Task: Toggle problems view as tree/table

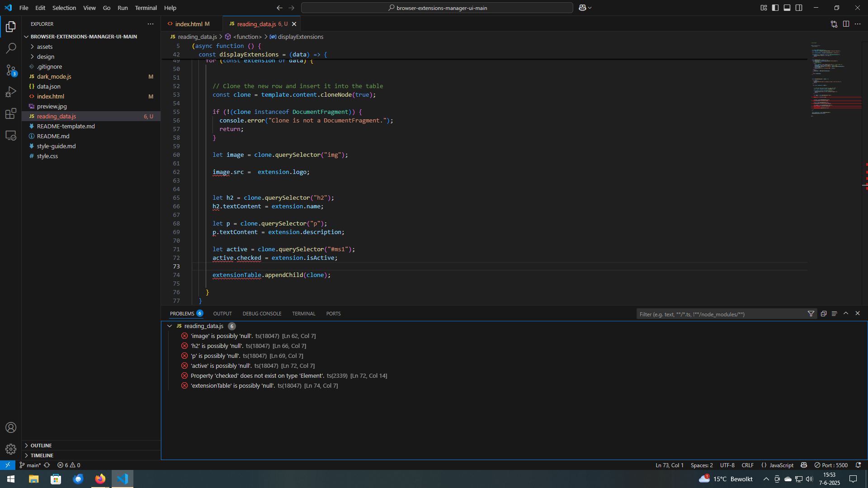Action: coord(835,314)
